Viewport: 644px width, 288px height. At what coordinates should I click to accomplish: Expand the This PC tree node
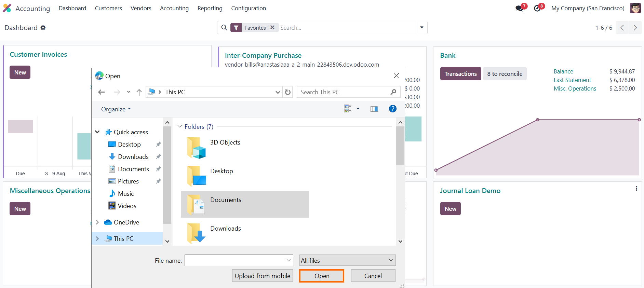coord(97,238)
